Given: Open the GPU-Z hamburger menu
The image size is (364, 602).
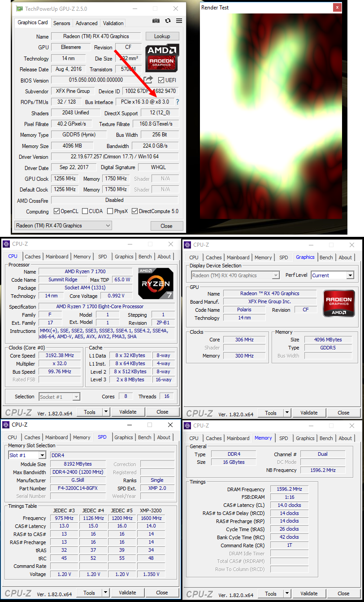Looking at the screenshot, I should [179, 21].
